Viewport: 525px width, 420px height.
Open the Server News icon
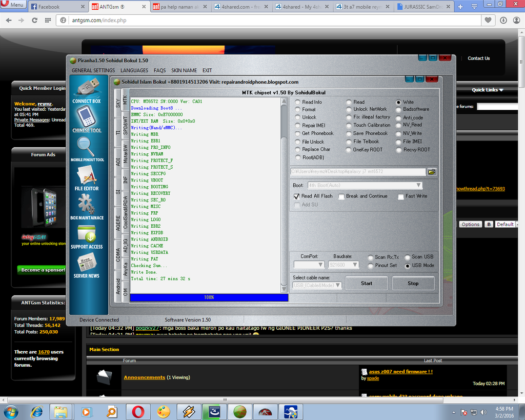tap(87, 264)
